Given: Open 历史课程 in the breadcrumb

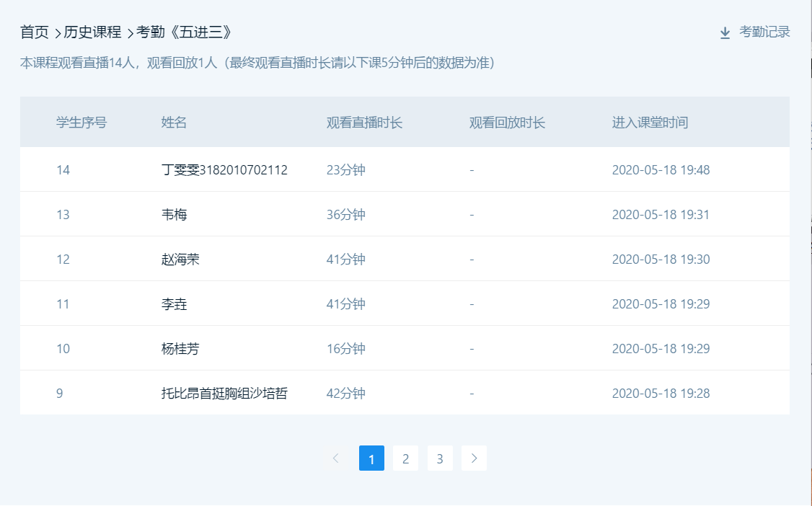Looking at the screenshot, I should pyautogui.click(x=92, y=32).
